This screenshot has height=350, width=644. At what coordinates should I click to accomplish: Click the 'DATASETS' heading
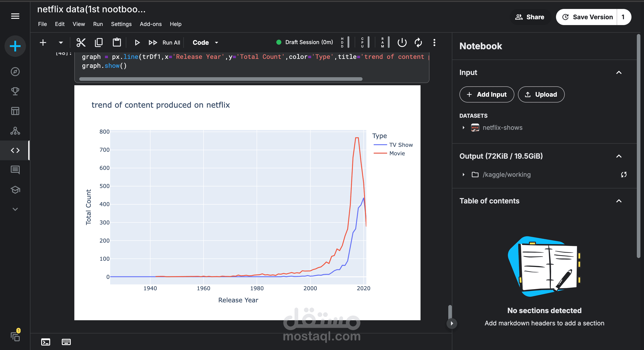point(474,116)
